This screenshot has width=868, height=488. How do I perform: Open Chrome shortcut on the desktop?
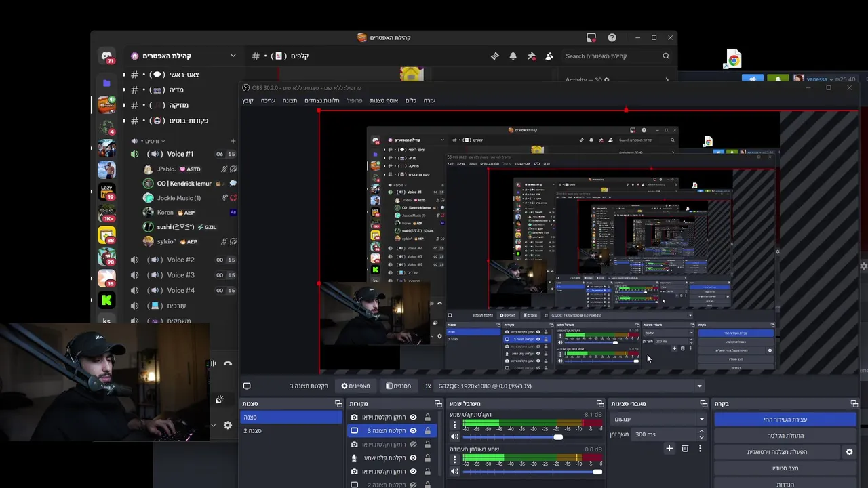point(733,60)
